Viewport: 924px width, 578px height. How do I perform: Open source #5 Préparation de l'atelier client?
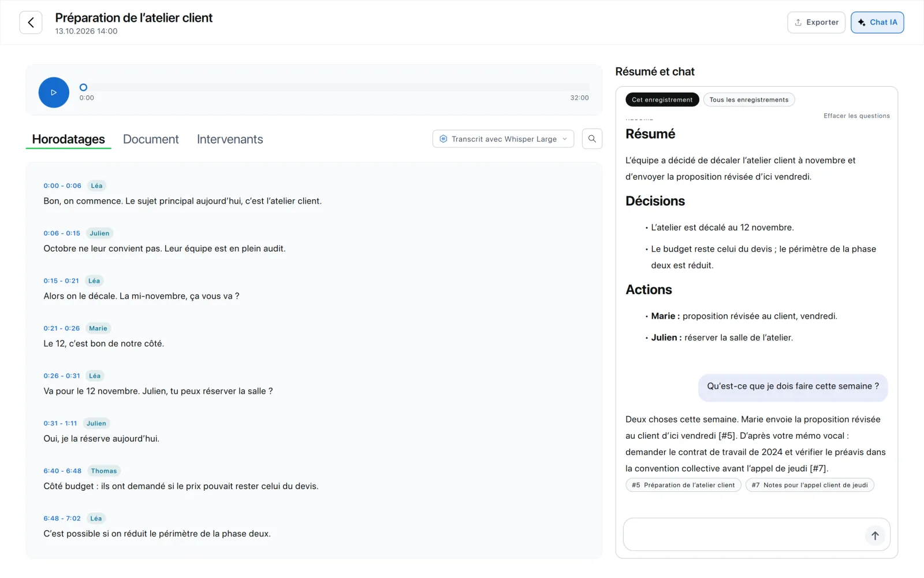click(x=683, y=485)
